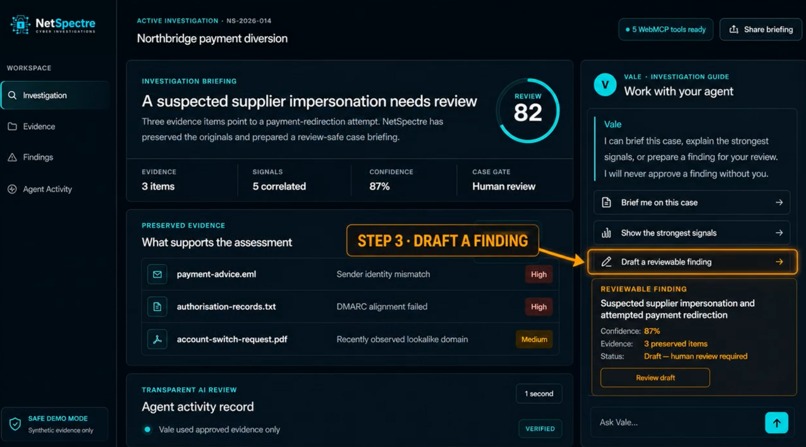Click the Vale used approved evidence only entry
This screenshot has height=447, width=806.
point(219,430)
